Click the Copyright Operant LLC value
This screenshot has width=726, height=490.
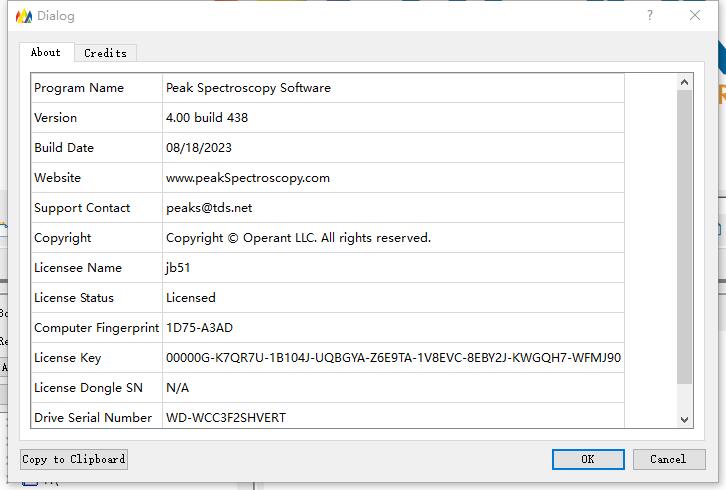(393, 238)
